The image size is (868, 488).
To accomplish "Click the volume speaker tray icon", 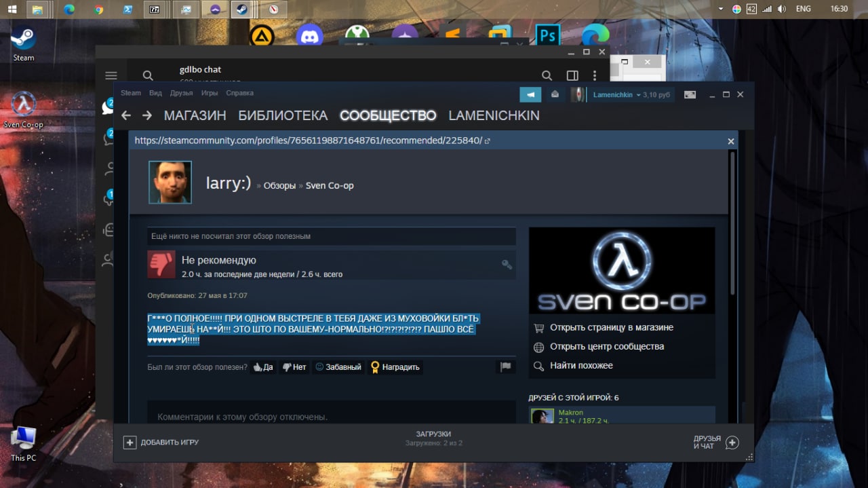I will [x=782, y=9].
